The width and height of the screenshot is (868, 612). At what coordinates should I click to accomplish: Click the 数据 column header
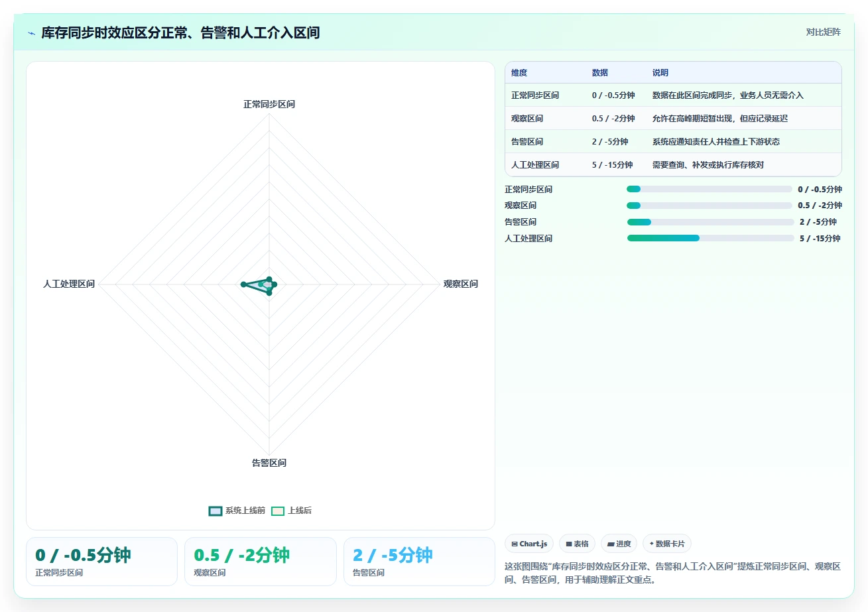click(600, 73)
